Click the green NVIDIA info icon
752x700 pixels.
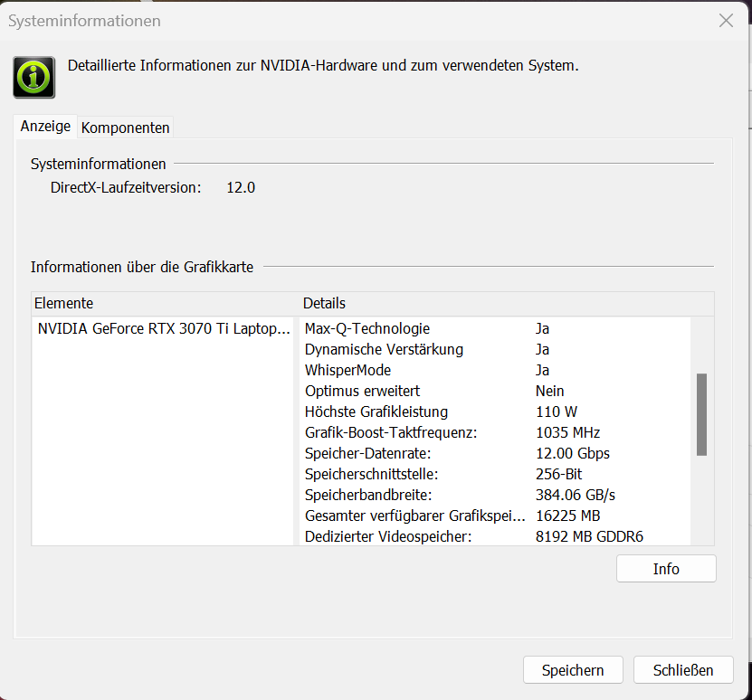coord(34,77)
